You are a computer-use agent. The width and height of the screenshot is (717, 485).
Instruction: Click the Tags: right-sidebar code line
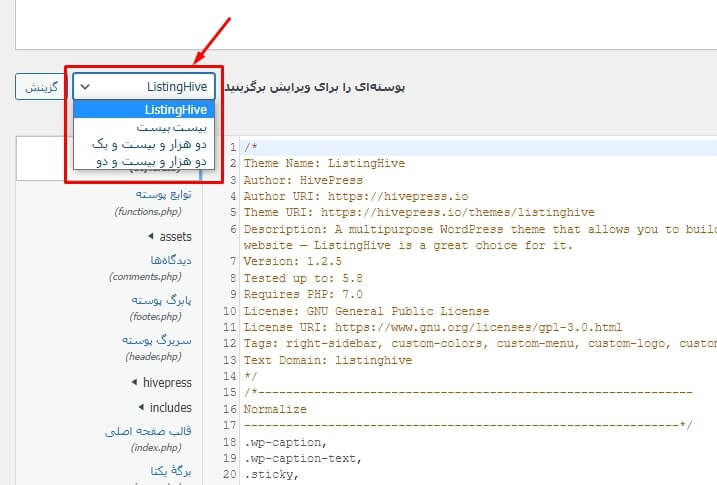click(480, 343)
